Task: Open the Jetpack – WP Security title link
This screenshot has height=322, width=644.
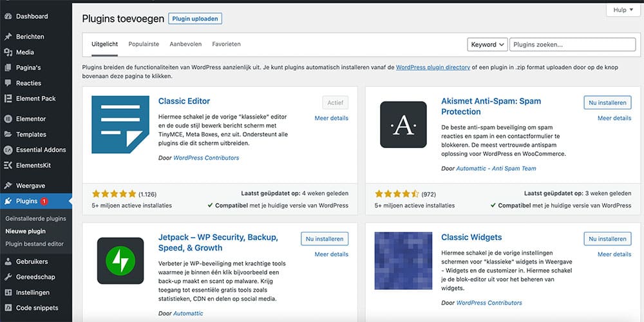Action: tap(218, 243)
